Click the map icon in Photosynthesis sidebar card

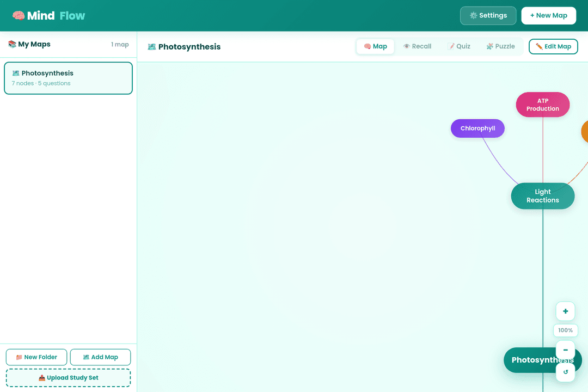click(16, 73)
